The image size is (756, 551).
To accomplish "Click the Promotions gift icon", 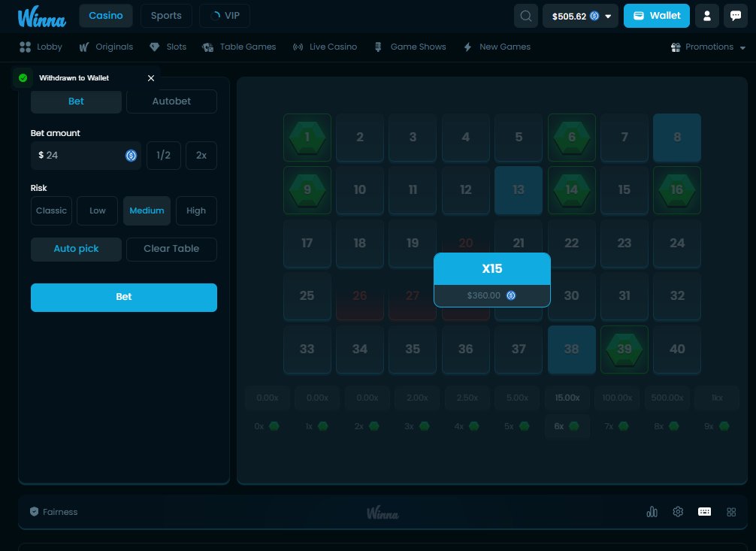I will tap(676, 47).
